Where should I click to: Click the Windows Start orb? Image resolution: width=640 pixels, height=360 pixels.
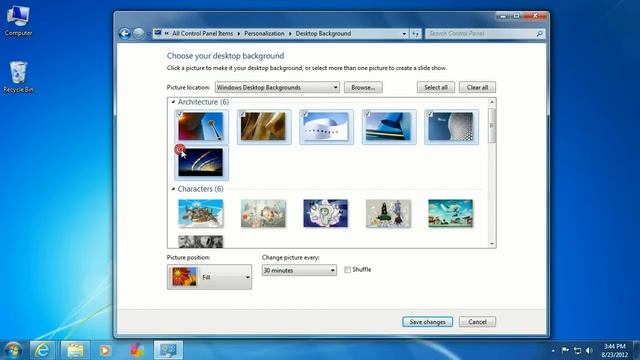(13, 350)
